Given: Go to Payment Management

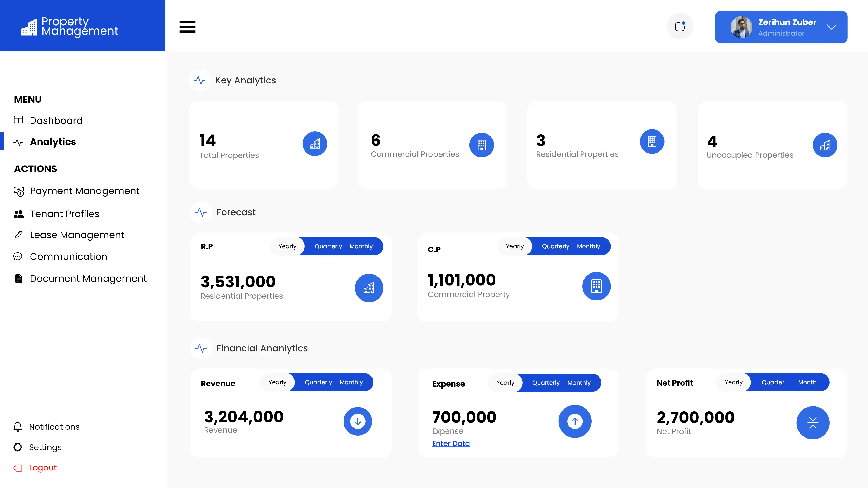Looking at the screenshot, I should (84, 191).
